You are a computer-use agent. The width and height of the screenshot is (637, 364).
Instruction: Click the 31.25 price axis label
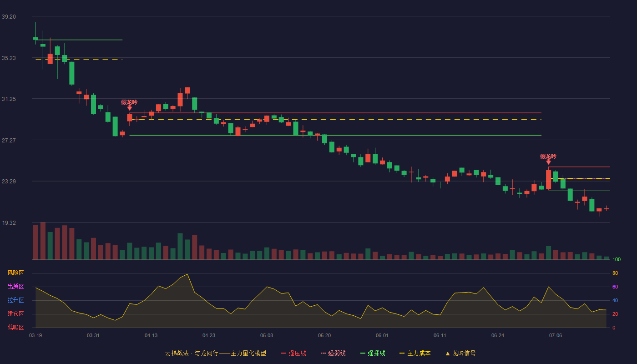pos(9,99)
